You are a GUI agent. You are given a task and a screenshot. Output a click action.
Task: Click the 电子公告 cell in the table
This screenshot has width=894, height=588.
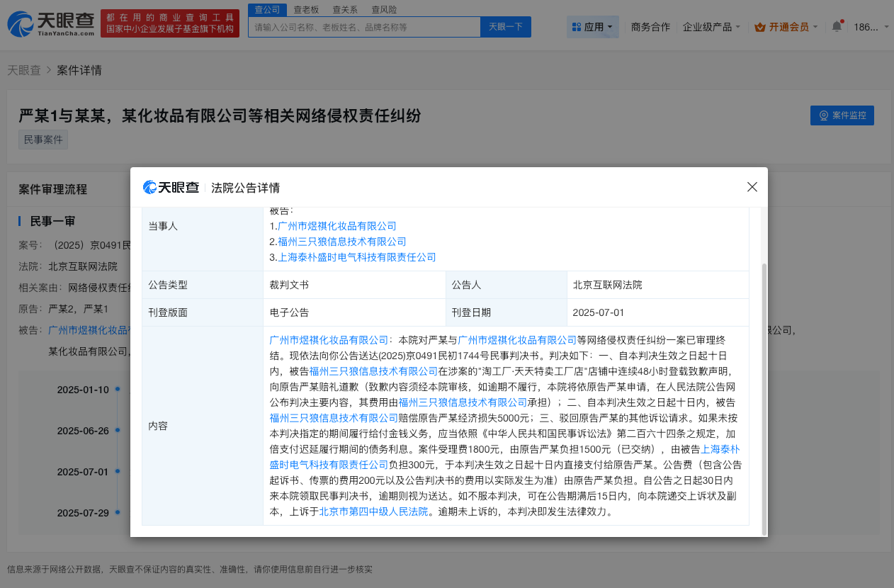[x=354, y=312]
